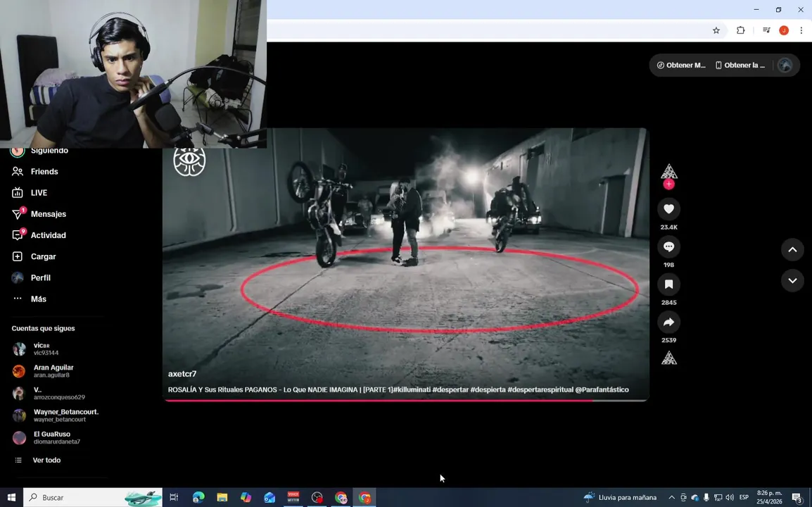The image size is (812, 507).
Task: Save the video with the bookmark icon
Action: point(668,284)
